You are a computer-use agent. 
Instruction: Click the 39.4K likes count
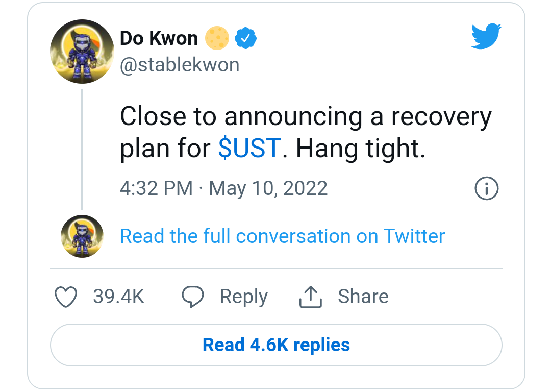[x=118, y=297]
